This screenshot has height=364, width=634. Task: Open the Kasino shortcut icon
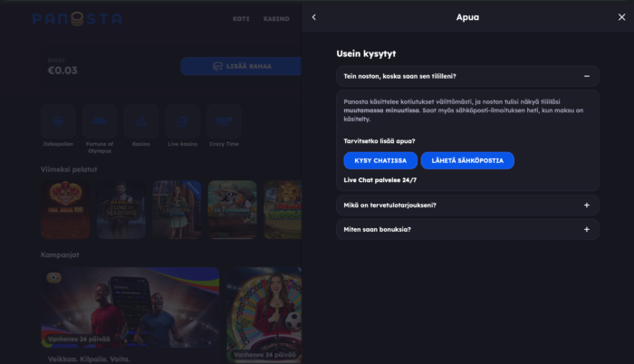click(x=141, y=121)
